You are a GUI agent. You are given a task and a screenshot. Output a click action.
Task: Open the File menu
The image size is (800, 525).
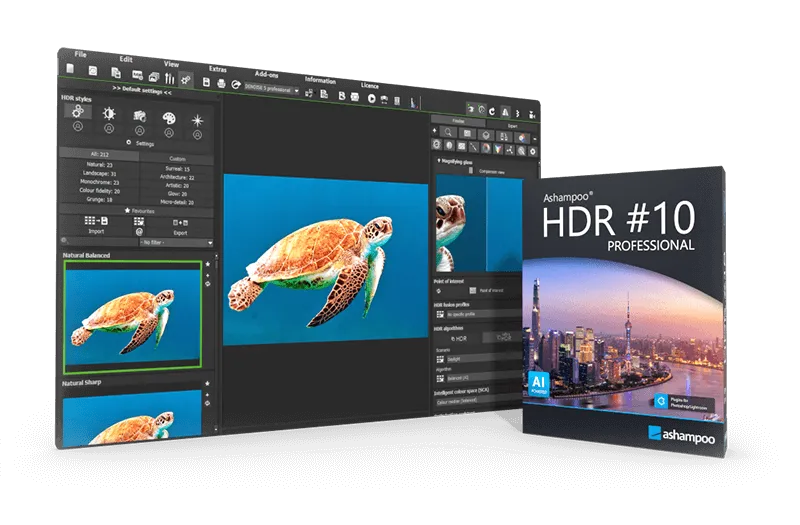point(81,54)
